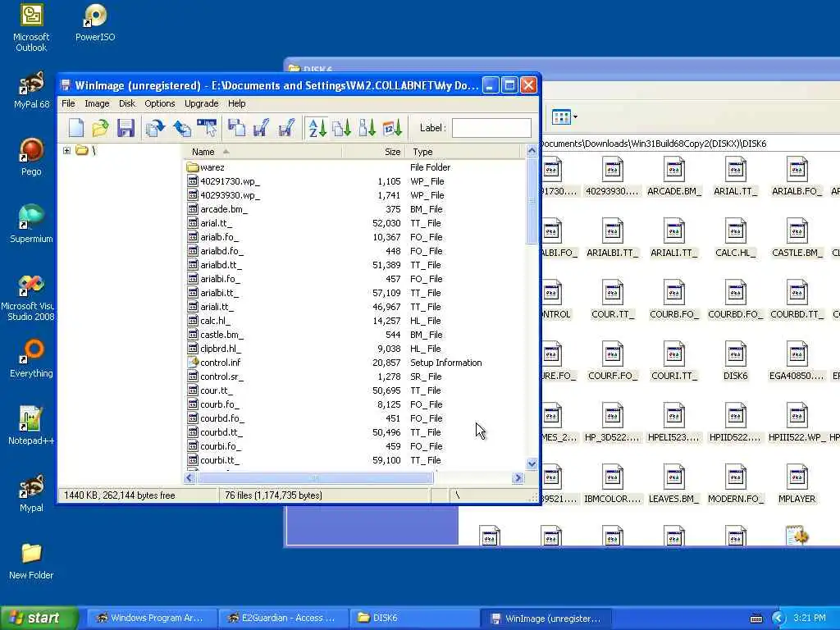The image size is (840, 630).
Task: Select the 40291730.wp_ file row
Action: (354, 181)
